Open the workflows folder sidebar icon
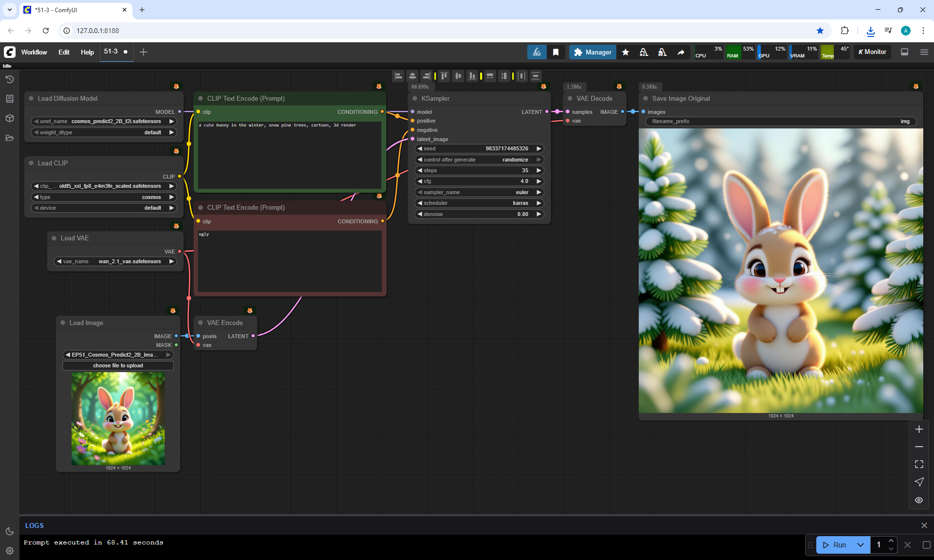This screenshot has height=560, width=934. coord(9,138)
